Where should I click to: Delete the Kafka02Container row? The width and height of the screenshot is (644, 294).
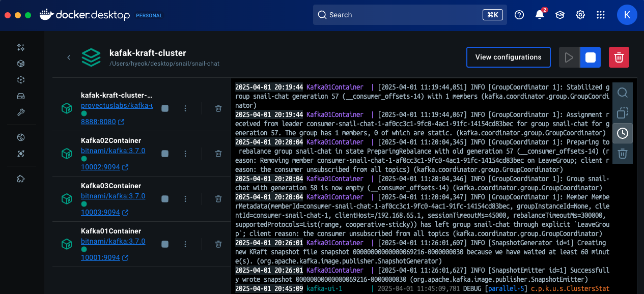click(218, 153)
